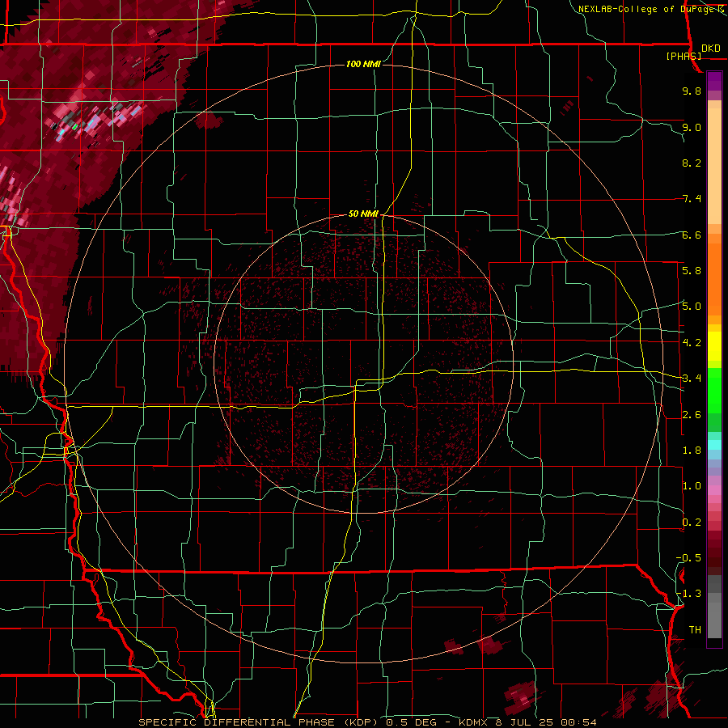728x728 pixels.
Task: Click the 0.2 scale value
Action: (x=692, y=523)
